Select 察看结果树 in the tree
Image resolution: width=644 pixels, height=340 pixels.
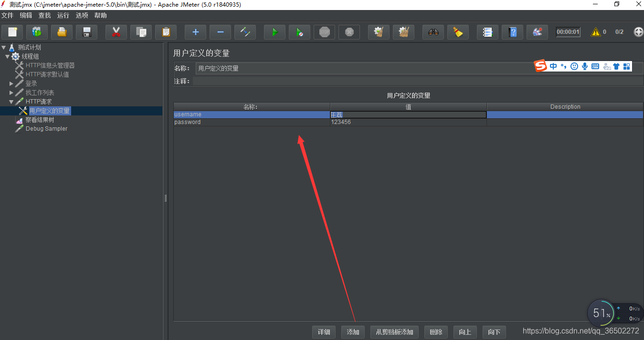(x=40, y=120)
